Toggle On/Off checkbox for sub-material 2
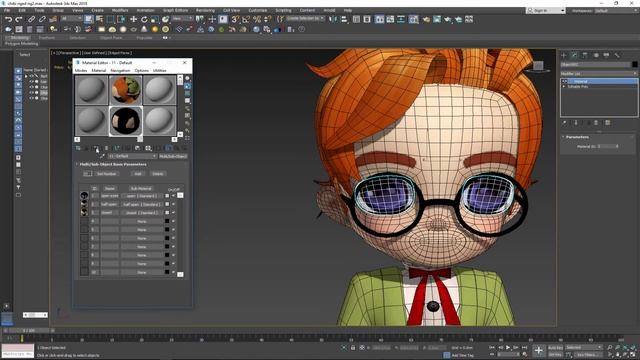This screenshot has height=360, width=640. click(173, 204)
